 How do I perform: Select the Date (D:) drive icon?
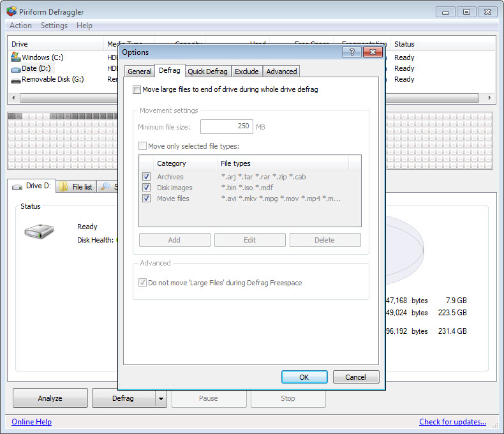tap(16, 69)
